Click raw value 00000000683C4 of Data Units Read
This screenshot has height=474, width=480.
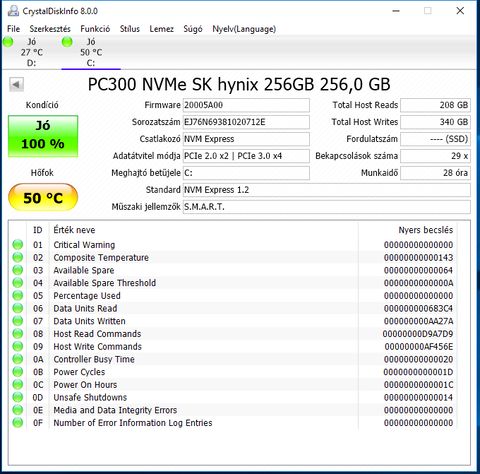[x=418, y=308]
